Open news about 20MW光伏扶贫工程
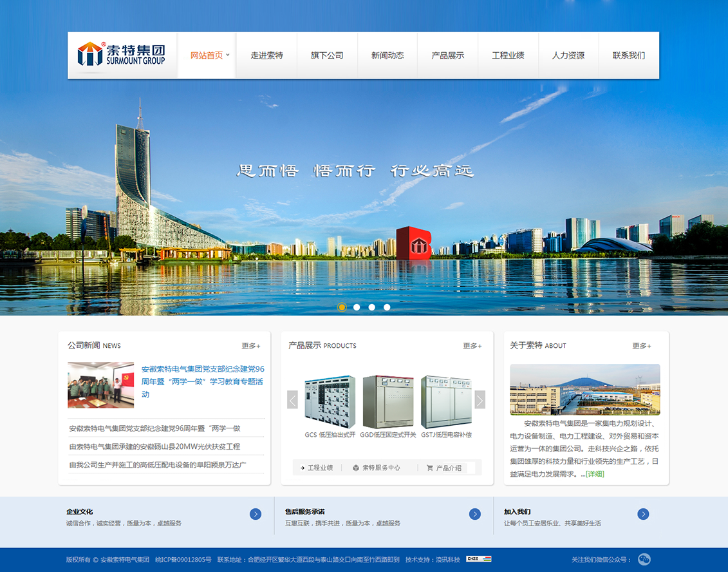The height and width of the screenshot is (572, 728). point(154,446)
